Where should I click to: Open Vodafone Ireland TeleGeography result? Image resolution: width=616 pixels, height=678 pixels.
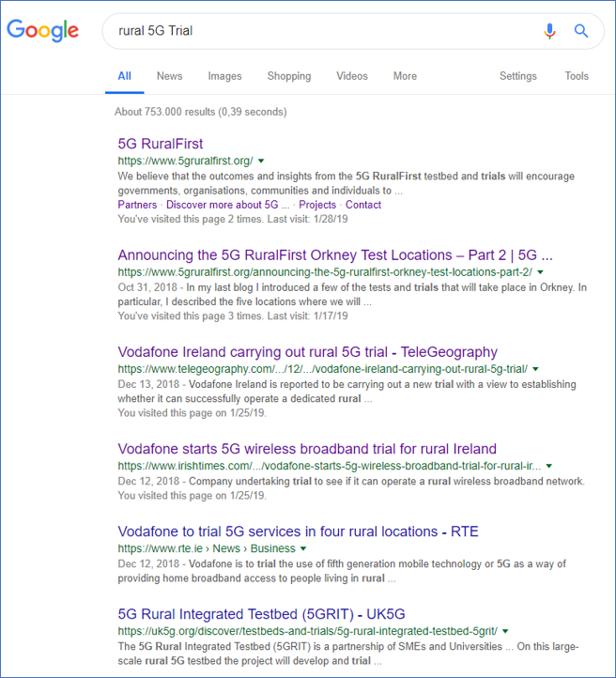[x=307, y=352]
